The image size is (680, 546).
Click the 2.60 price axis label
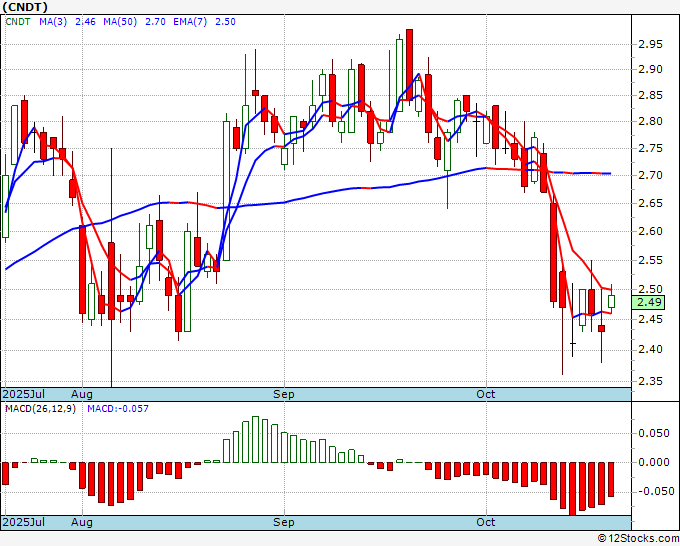[650, 231]
